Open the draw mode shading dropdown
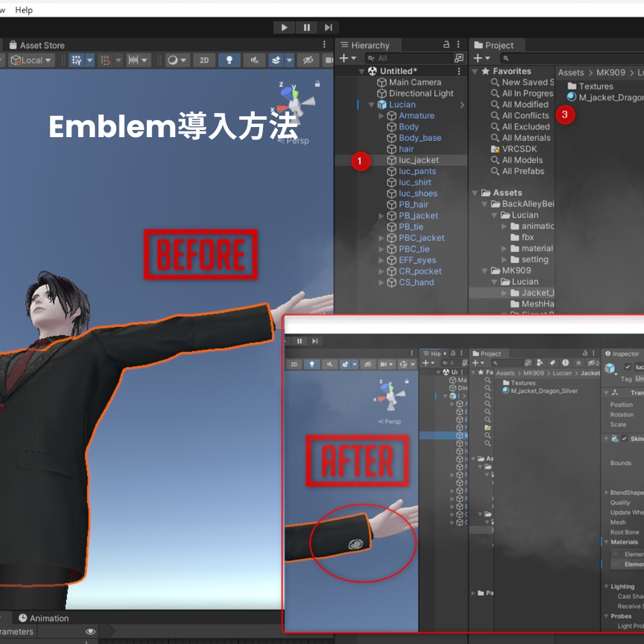The image size is (644, 644). tap(177, 60)
